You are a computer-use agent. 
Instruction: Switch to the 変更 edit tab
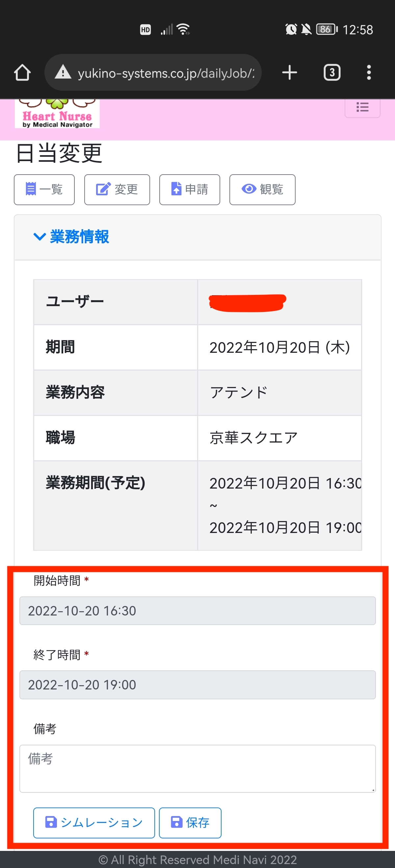tap(117, 190)
